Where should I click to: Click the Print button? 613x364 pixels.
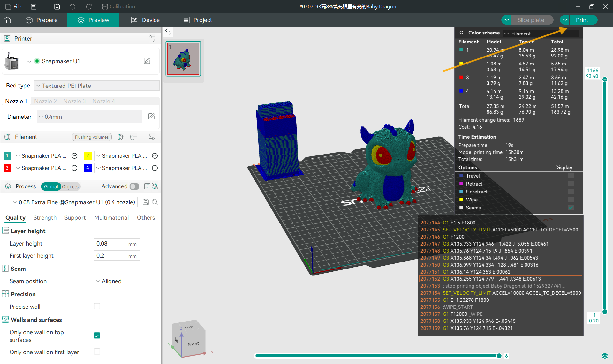582,20
